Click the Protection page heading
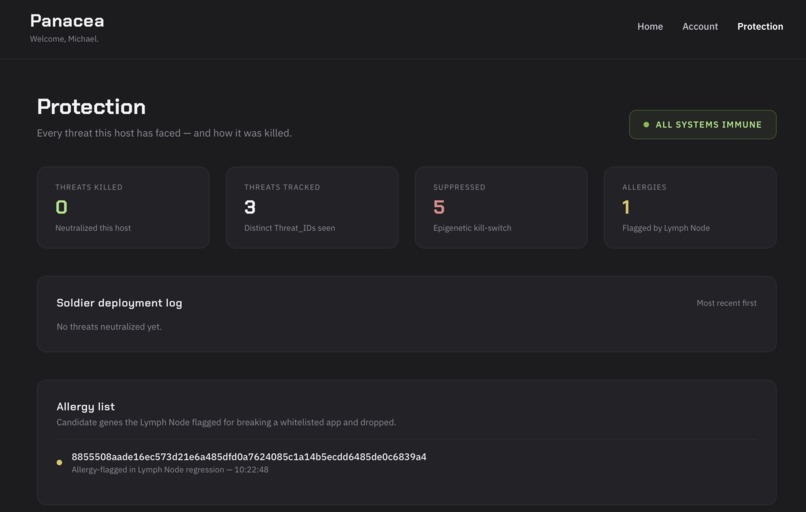806x512 pixels. [x=91, y=107]
